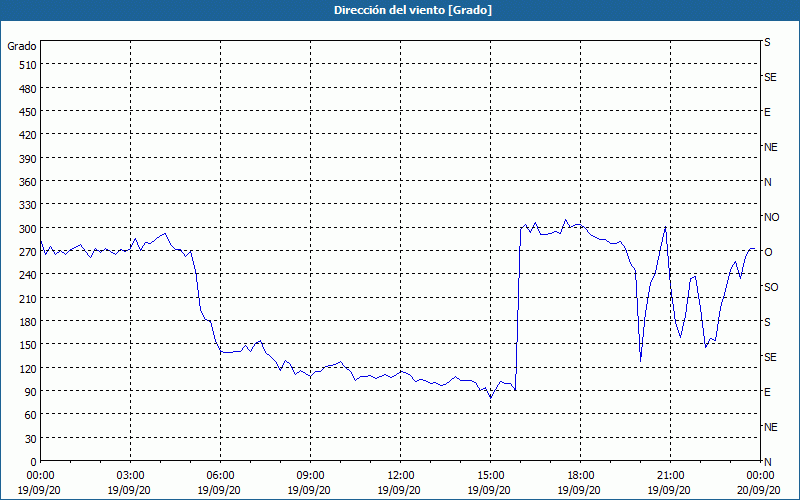This screenshot has height=500, width=800.
Task: Click the 18:00 19/09/20 time label
Action: point(580,483)
